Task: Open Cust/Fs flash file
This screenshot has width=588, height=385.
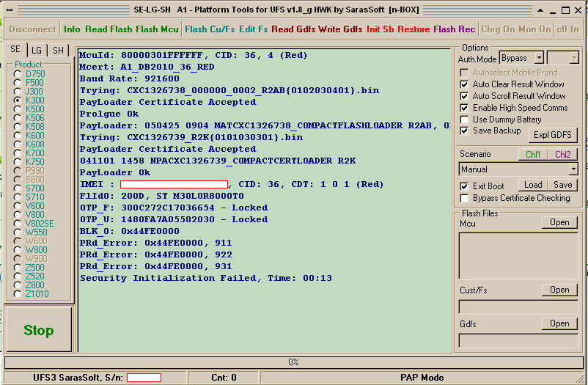Action: tap(559, 290)
